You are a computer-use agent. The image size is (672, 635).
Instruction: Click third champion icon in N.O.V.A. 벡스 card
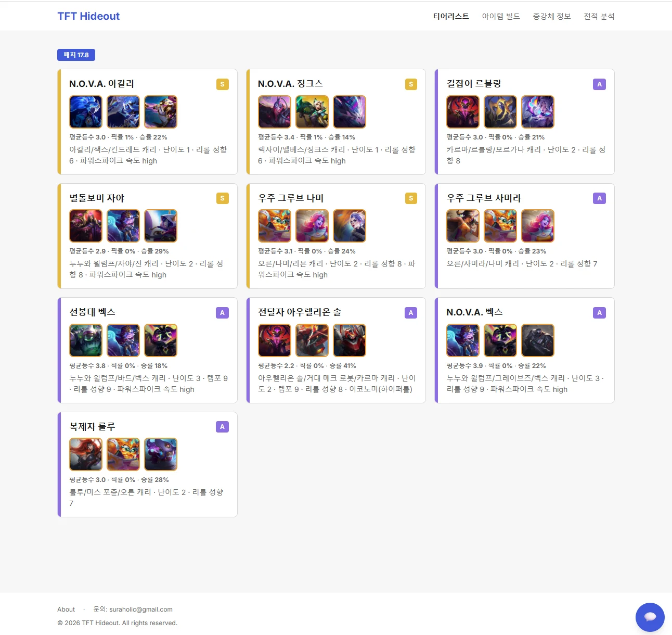538,340
